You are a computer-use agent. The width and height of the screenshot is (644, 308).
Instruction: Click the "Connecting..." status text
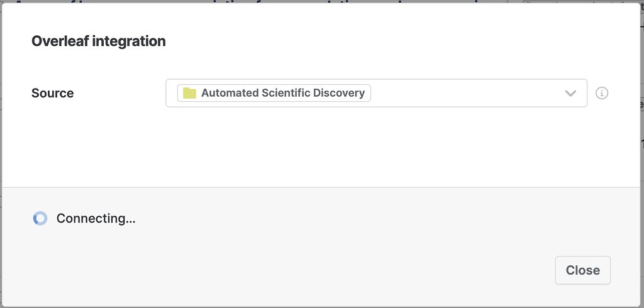click(x=96, y=219)
